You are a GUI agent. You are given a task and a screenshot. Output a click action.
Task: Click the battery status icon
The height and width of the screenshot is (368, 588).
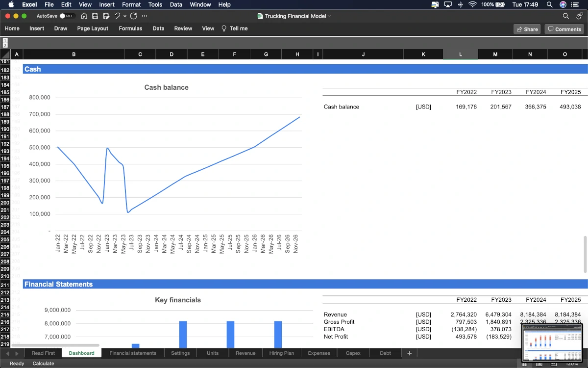coord(500,4)
